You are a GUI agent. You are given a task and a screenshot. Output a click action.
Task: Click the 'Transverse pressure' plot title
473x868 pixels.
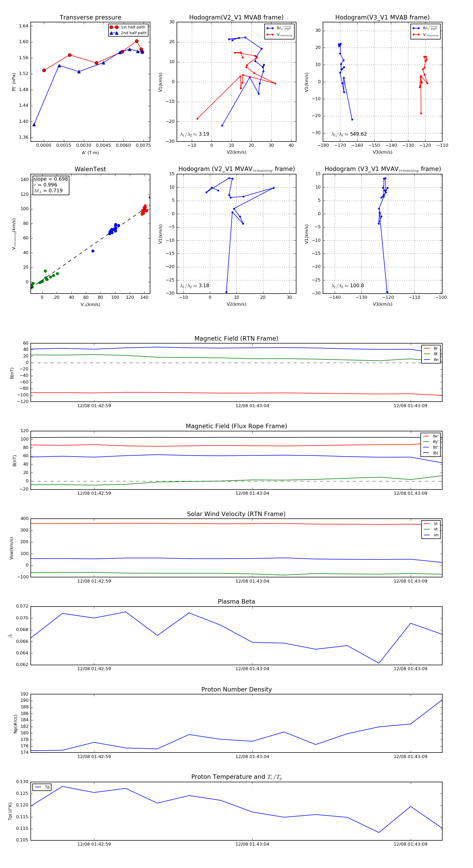click(90, 17)
